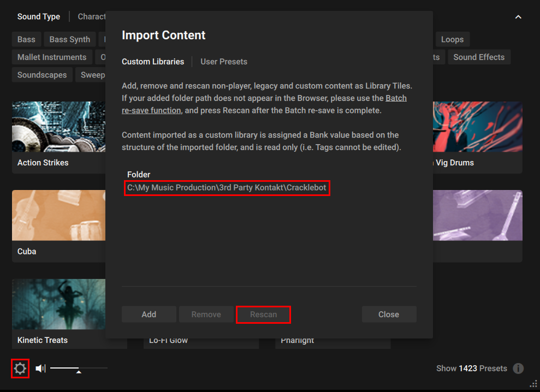Mute preview using the speaker icon
The width and height of the screenshot is (540, 392).
tap(40, 369)
